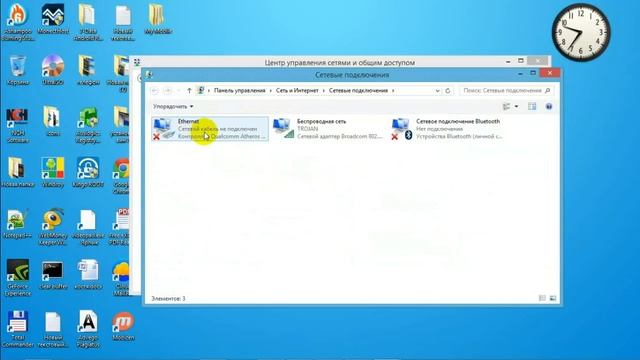Open WebMoney Keeper desktop shortcut
Viewport: 640px width, 360px height.
point(53,227)
